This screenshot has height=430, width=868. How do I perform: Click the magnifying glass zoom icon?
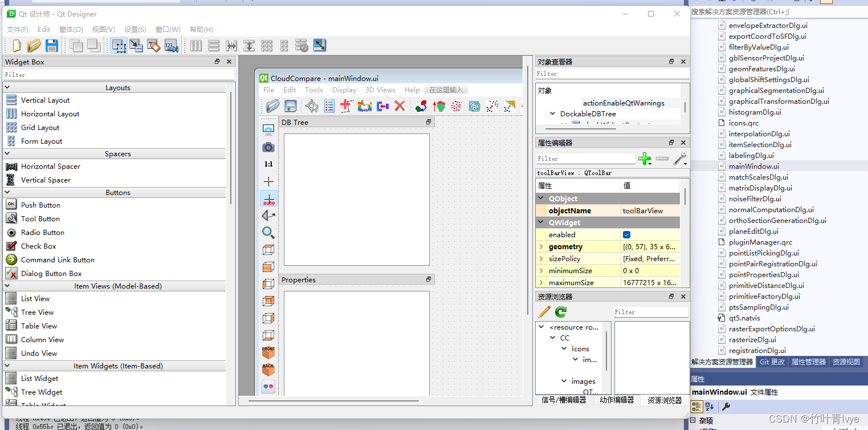point(268,233)
